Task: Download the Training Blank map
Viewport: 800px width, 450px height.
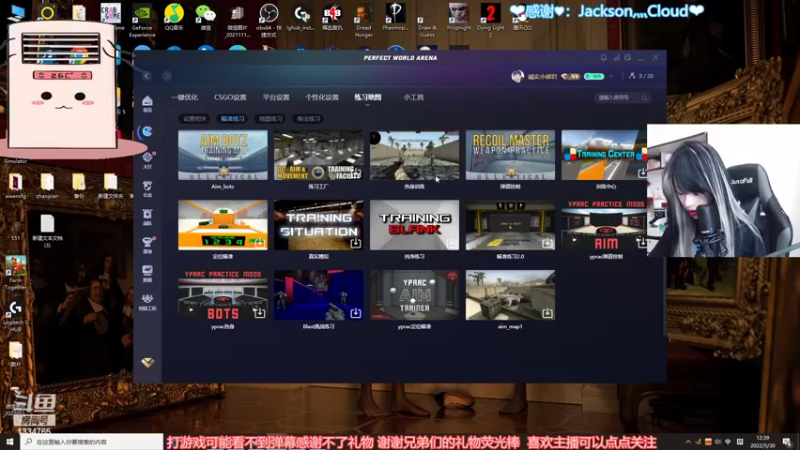Action: point(451,243)
